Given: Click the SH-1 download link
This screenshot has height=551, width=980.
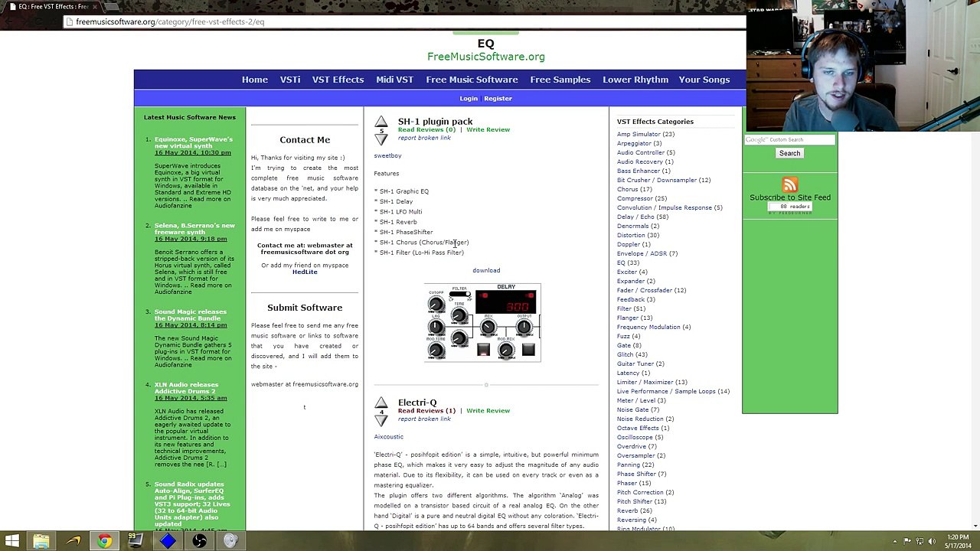Looking at the screenshot, I should point(486,271).
